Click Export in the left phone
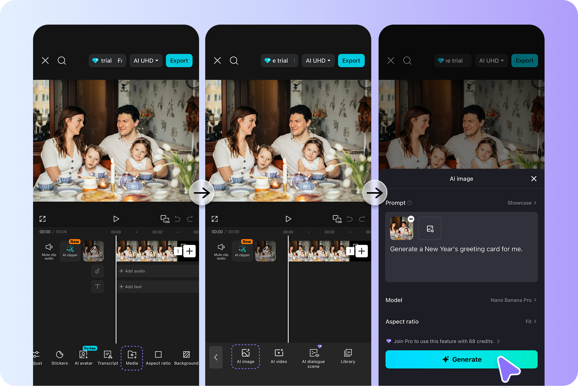578x392 pixels. click(179, 61)
